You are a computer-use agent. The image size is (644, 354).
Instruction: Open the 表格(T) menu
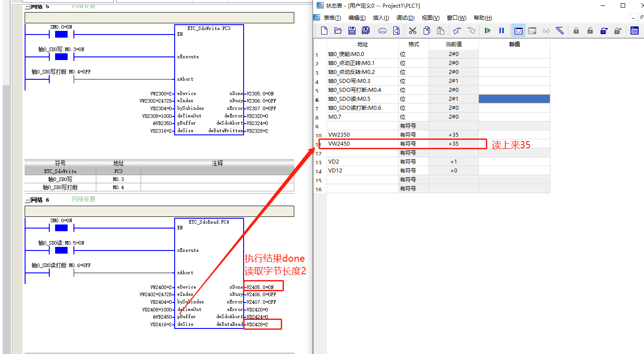coord(332,18)
